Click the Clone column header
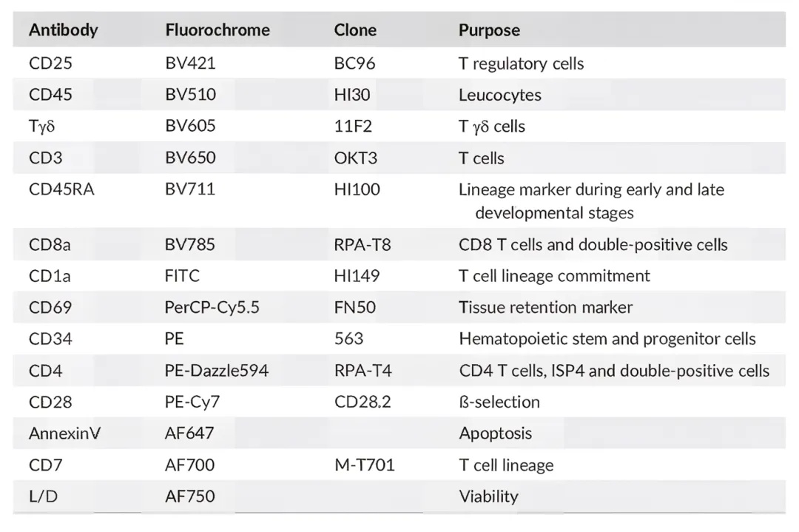Viewport: 799px width, 532px height. coord(355,30)
